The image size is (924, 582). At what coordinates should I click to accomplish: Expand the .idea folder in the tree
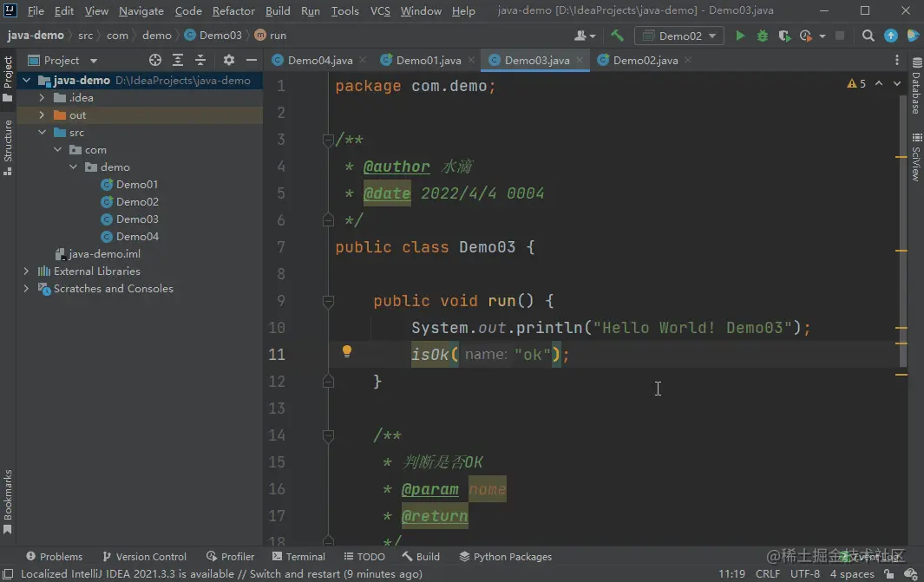click(41, 98)
